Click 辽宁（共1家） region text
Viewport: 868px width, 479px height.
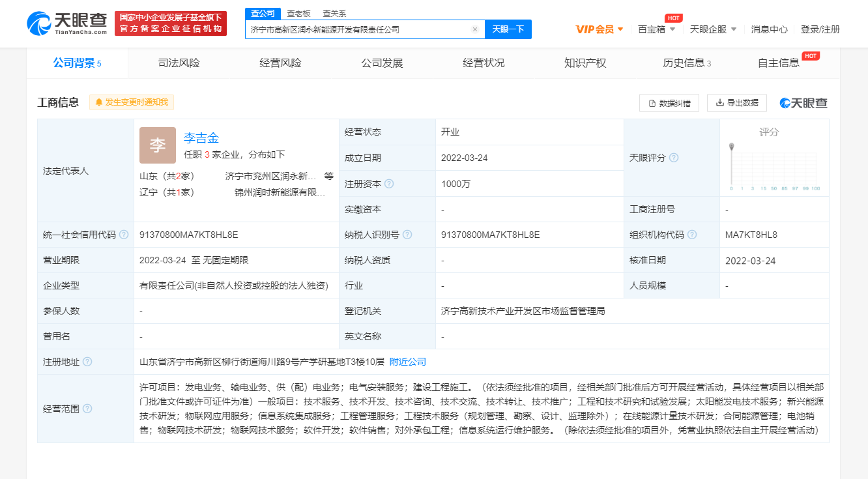click(x=167, y=193)
